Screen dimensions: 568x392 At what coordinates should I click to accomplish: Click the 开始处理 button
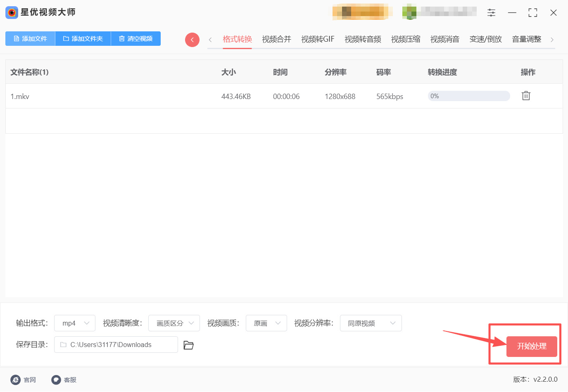coord(531,346)
